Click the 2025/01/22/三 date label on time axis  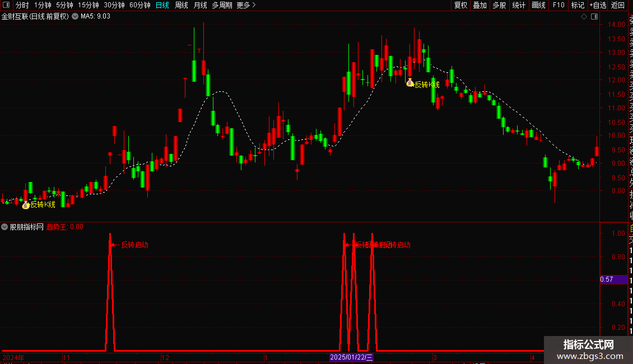click(x=351, y=357)
